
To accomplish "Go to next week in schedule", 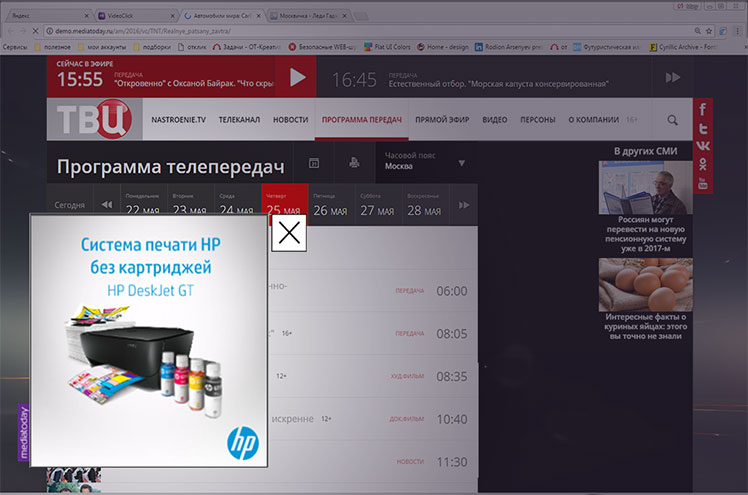I will [x=464, y=205].
